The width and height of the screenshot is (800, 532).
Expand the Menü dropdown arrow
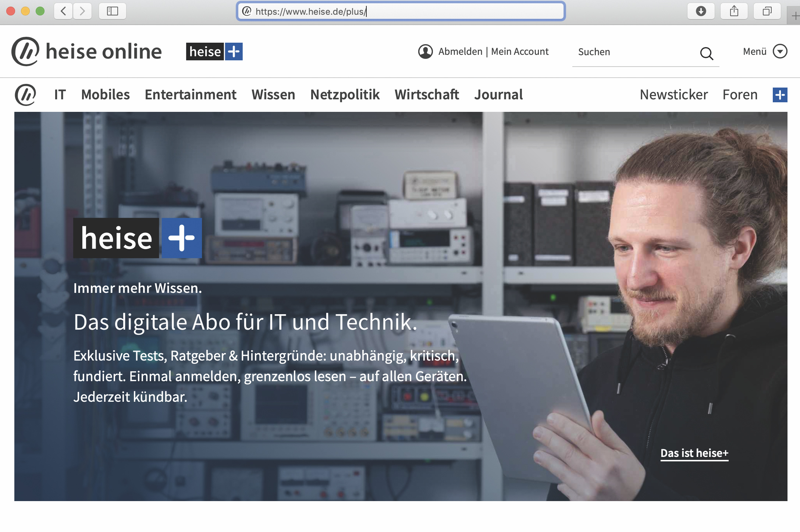[x=780, y=52]
